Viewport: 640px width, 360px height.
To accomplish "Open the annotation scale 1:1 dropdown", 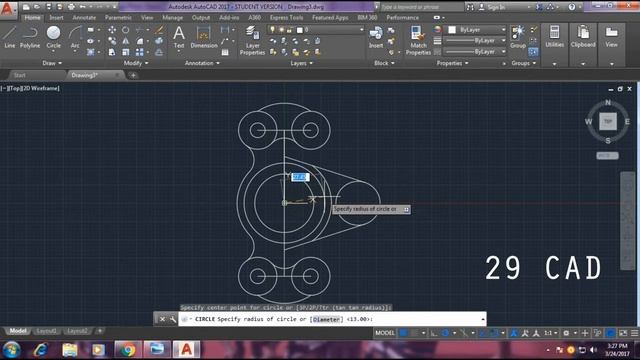I will [x=550, y=333].
